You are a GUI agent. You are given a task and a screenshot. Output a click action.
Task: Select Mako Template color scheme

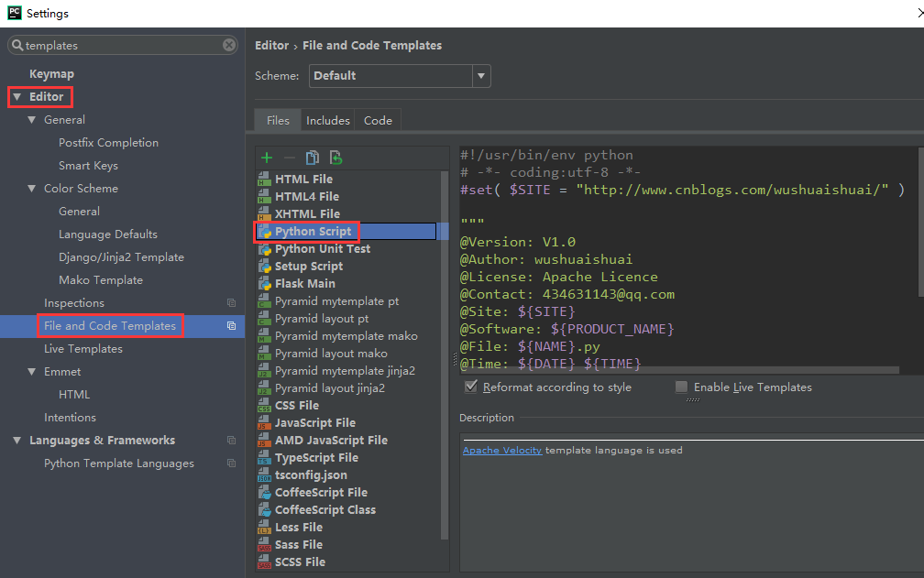pyautogui.click(x=101, y=280)
